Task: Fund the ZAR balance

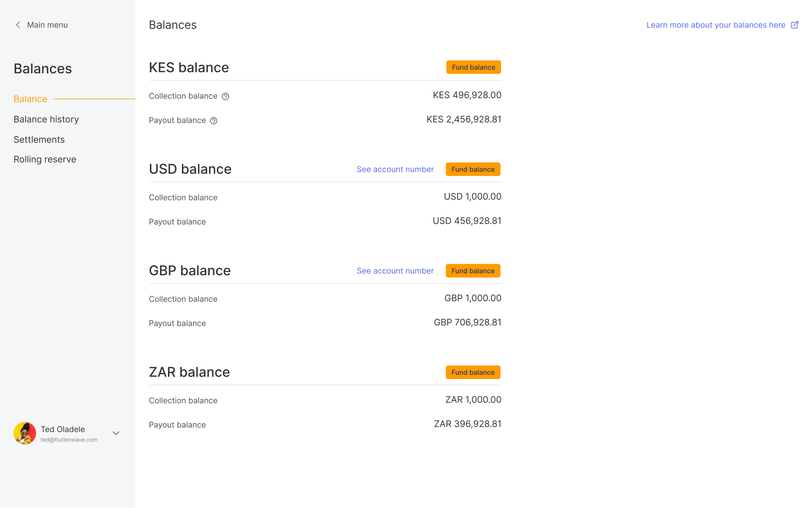Action: pos(473,372)
